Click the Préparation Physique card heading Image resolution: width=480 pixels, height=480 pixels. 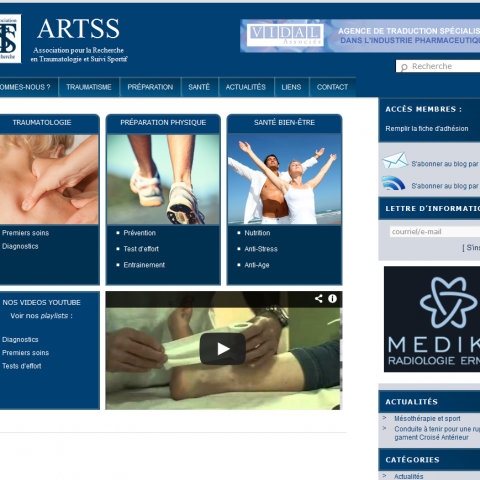(x=163, y=123)
